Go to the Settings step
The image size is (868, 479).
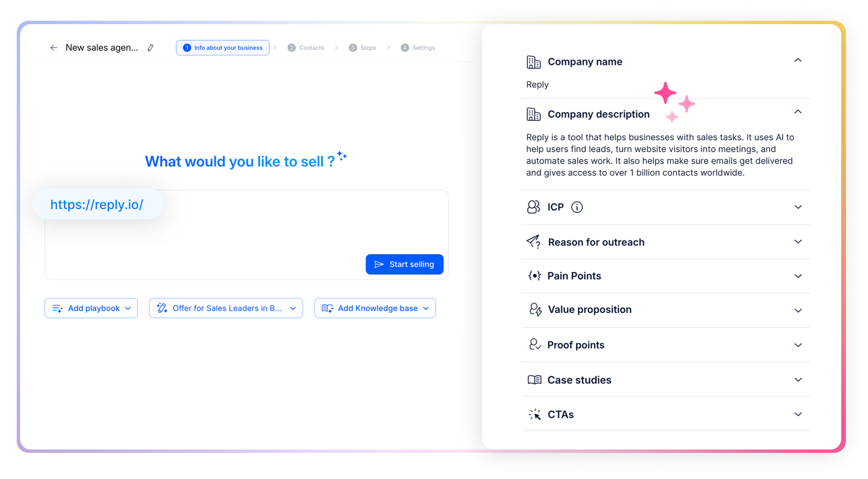(418, 48)
